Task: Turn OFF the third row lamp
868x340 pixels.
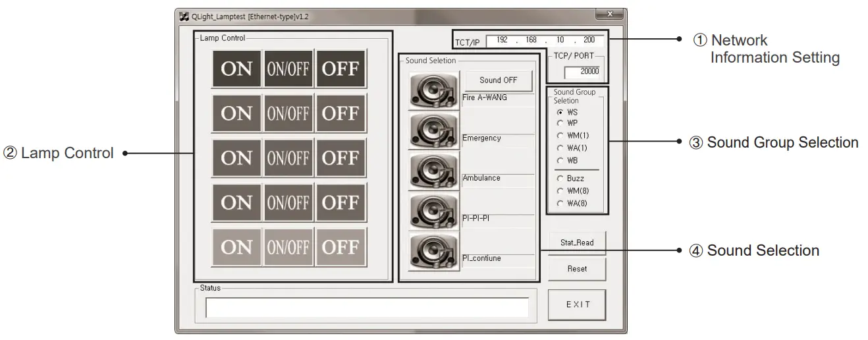Action: point(340,158)
